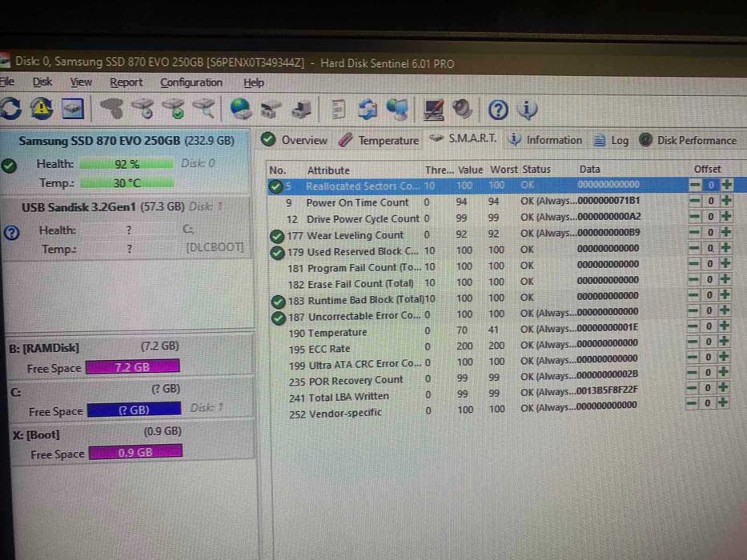Click the B: RAMDisk 7.2 GB free space bar
The image size is (747, 560).
point(132,366)
